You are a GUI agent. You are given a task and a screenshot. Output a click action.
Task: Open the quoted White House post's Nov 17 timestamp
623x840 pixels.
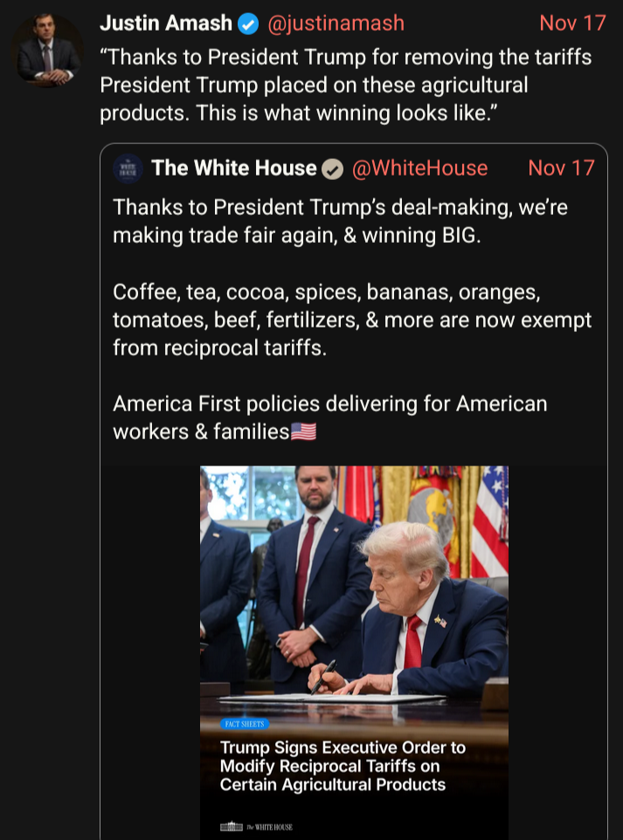click(561, 169)
